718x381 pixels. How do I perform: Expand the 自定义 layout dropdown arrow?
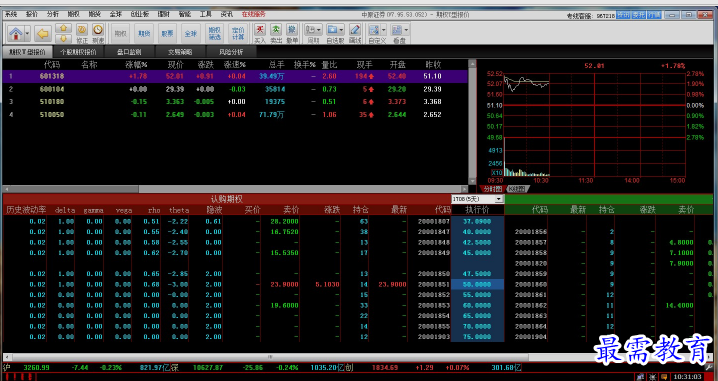coord(384,30)
